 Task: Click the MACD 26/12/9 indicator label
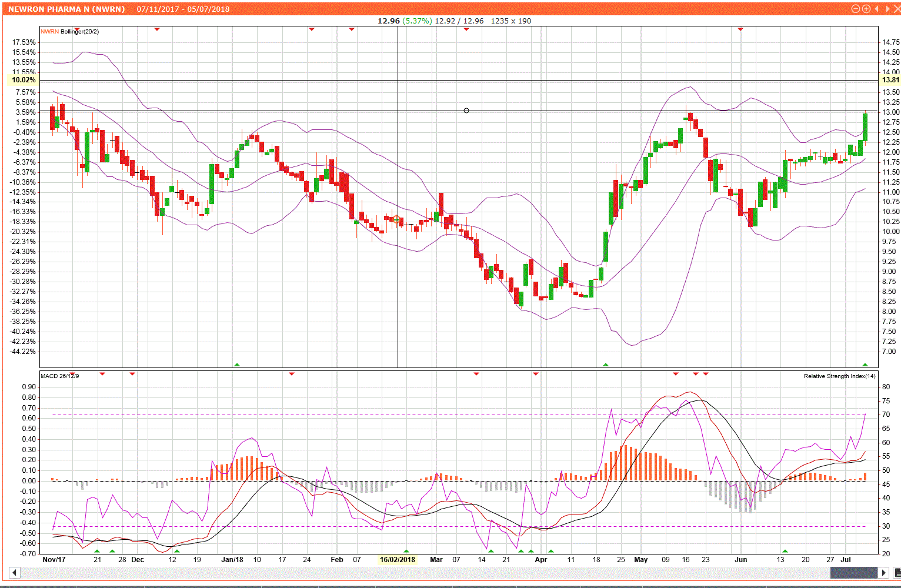(x=59, y=376)
